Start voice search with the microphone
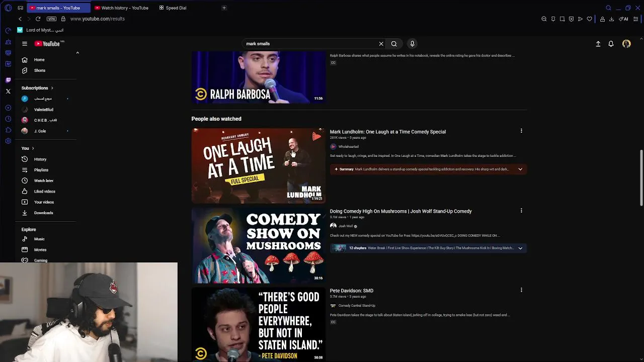 point(412,44)
